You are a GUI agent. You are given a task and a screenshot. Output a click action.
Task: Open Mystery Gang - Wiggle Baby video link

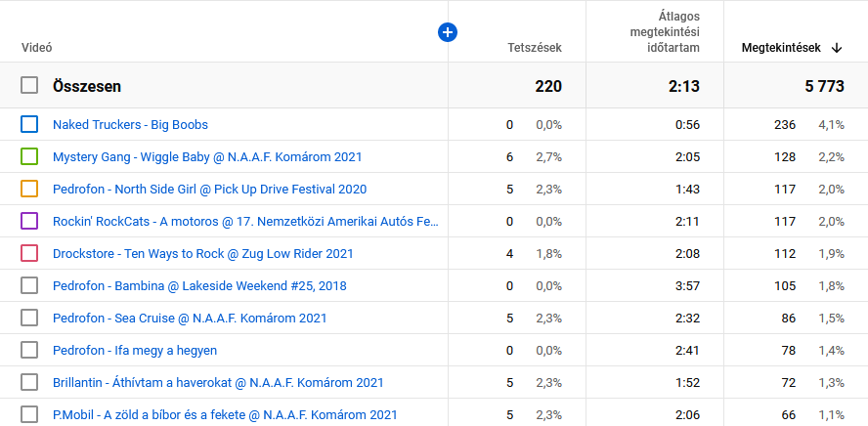coord(209,157)
